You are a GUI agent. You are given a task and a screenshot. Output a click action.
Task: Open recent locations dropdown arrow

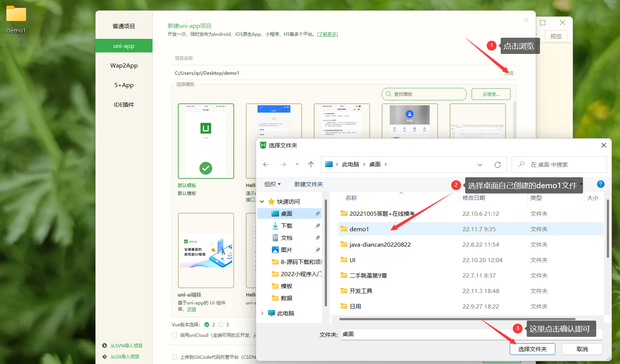click(297, 164)
